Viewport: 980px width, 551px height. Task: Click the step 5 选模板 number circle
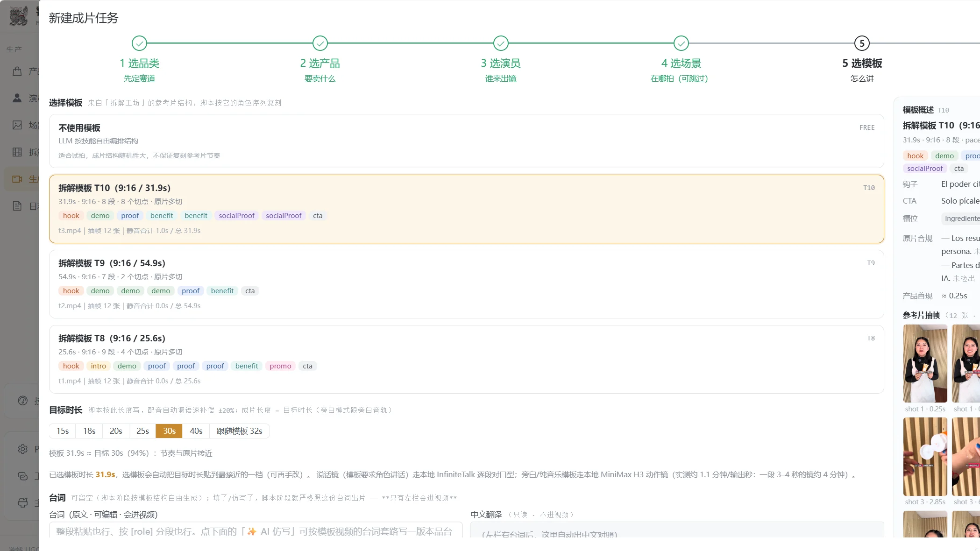pos(862,43)
